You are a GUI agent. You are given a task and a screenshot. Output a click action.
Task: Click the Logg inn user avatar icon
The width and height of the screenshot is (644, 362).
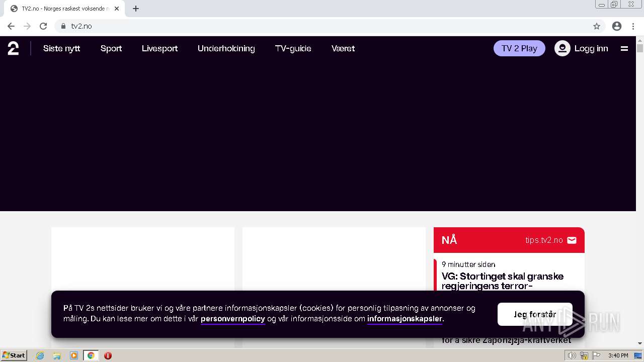[562, 48]
